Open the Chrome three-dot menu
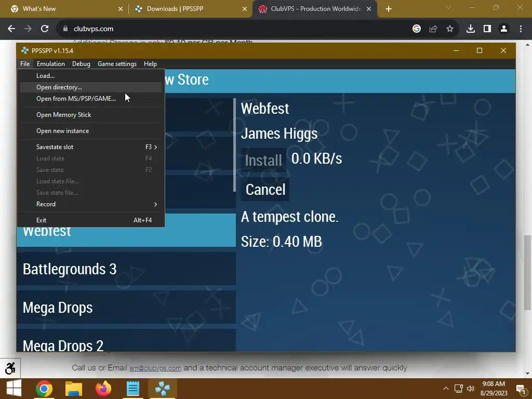The image size is (532, 399). tap(521, 29)
